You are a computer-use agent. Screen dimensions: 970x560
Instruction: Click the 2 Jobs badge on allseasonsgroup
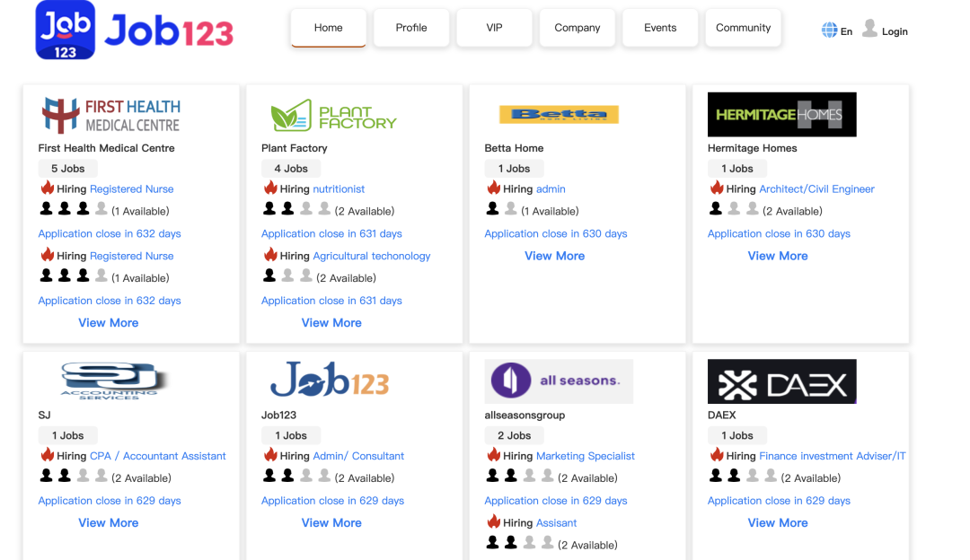(514, 436)
